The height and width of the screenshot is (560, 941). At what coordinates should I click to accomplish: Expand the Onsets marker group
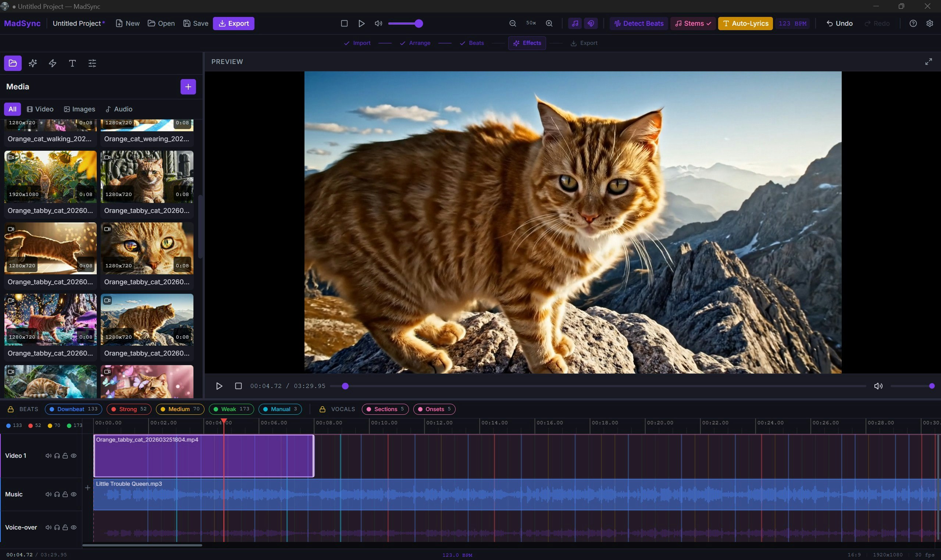point(434,409)
